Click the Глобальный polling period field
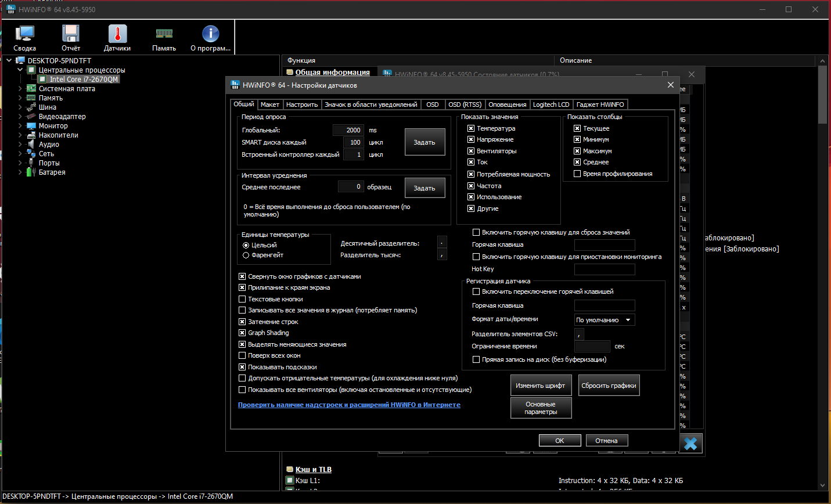This screenshot has height=504, width=831. [x=348, y=130]
